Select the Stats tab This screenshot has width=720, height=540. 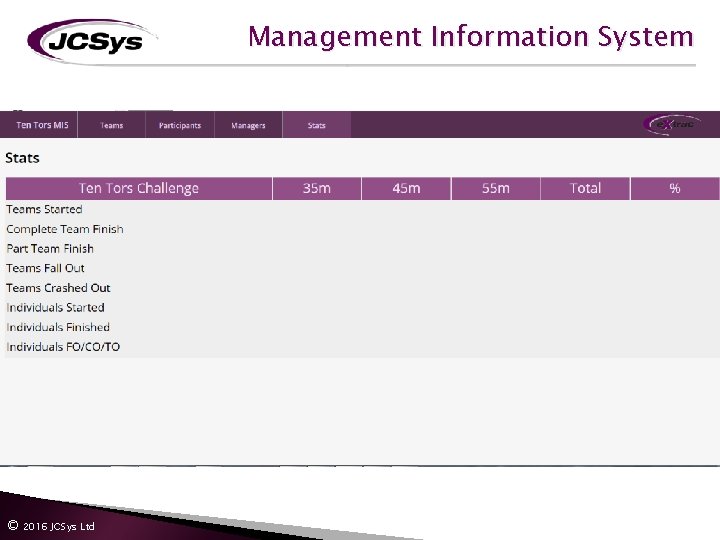(317, 125)
